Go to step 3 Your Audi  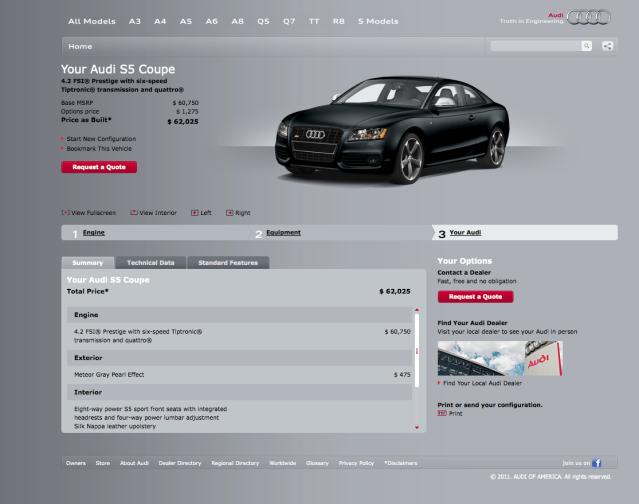(465, 232)
